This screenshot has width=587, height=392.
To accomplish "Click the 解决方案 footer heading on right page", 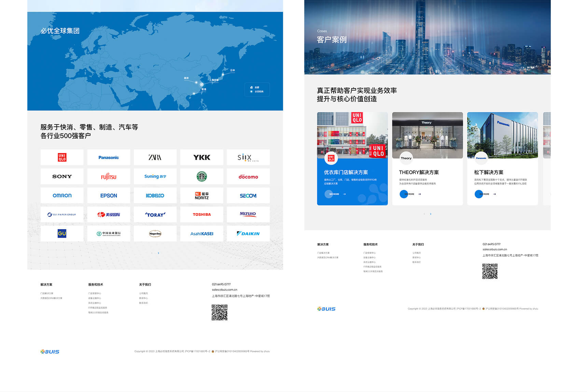I will (323, 244).
